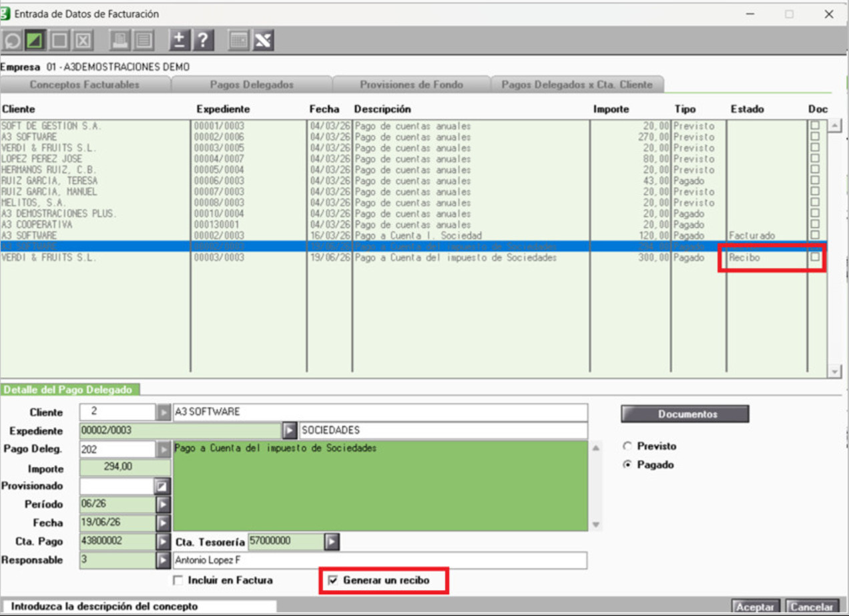Select the VERDI & FRUITS S.L. 300,00 row
Screen dimensions: 849x616
point(414,258)
